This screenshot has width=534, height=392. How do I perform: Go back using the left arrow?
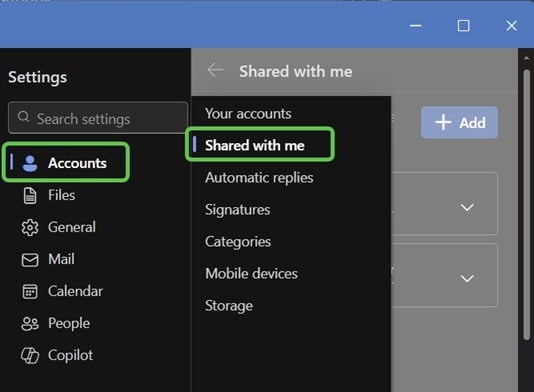(x=215, y=70)
